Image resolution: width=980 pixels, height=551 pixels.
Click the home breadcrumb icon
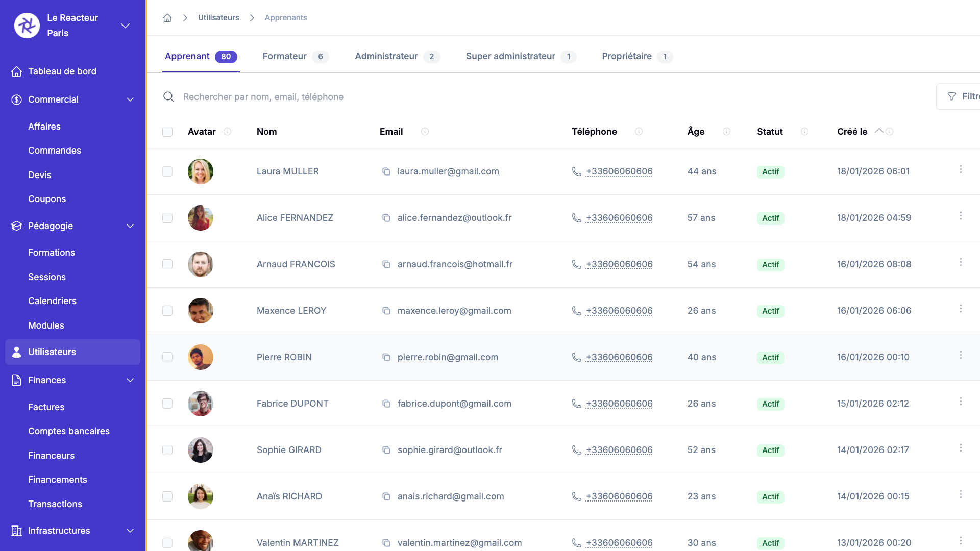click(x=167, y=18)
